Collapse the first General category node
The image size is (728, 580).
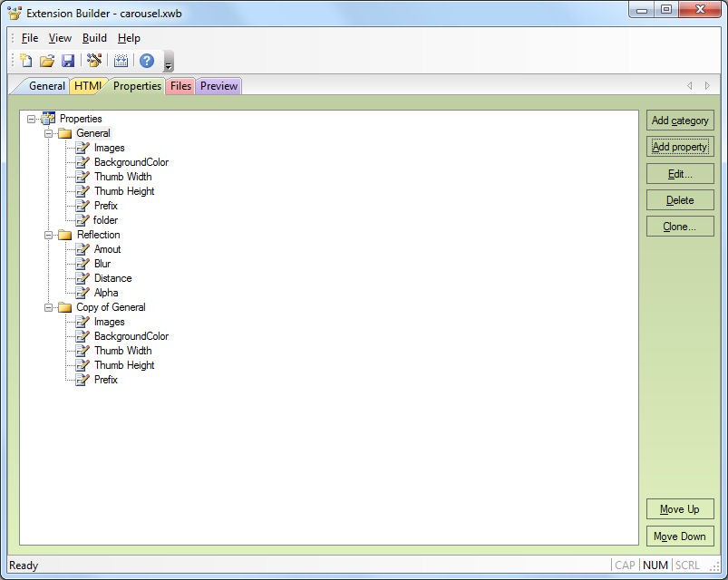(x=48, y=133)
